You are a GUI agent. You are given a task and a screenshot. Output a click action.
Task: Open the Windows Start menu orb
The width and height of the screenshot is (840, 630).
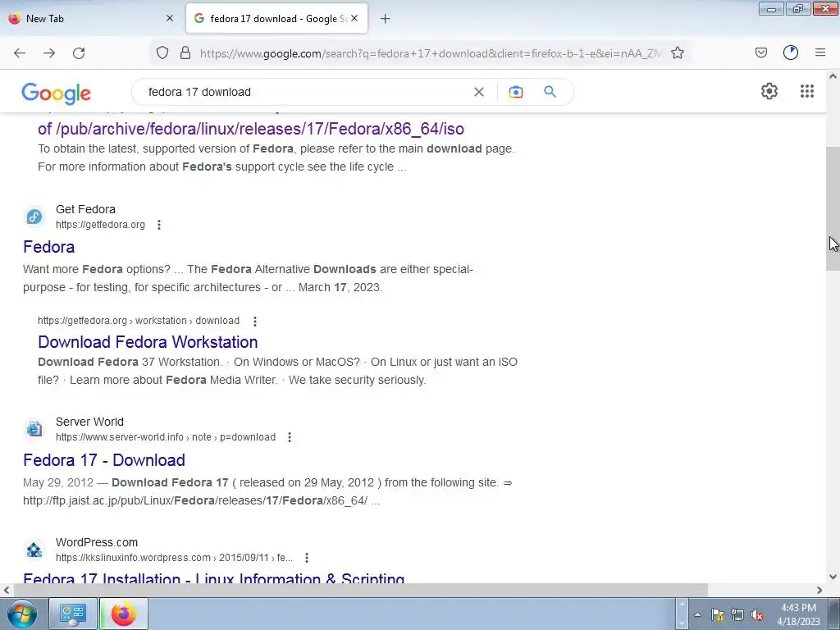(21, 614)
